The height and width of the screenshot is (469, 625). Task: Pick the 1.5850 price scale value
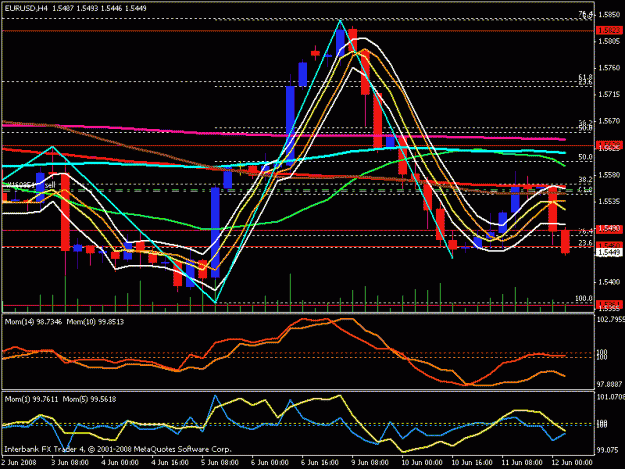click(609, 15)
